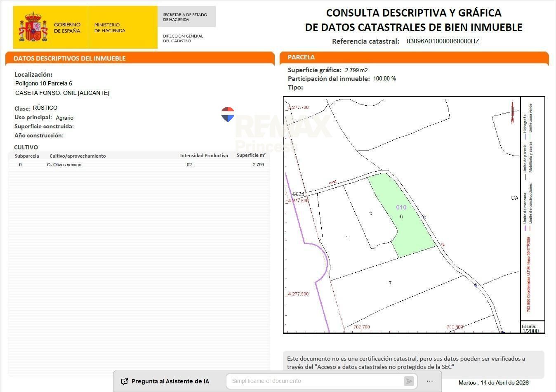
Task: Click parcel 7 on the cadastral map
Action: point(390,283)
